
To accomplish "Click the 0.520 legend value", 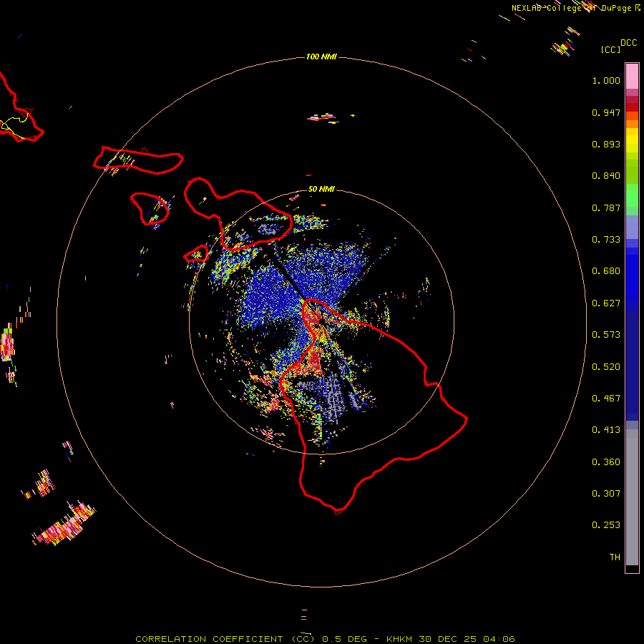I will pyautogui.click(x=606, y=367).
